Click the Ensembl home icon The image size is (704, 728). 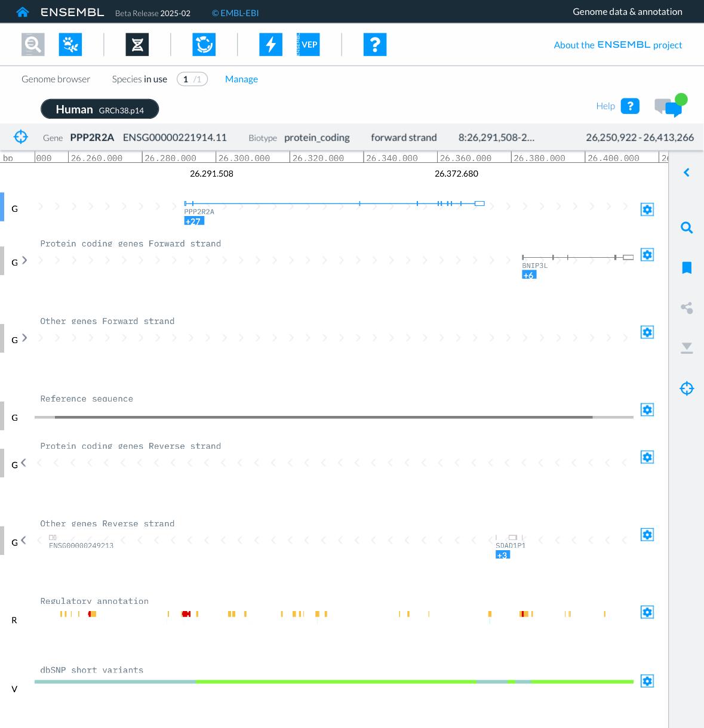click(23, 12)
